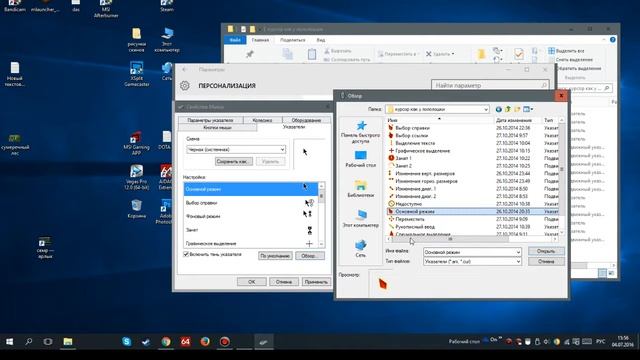Click the Найти параметр search field

pos(490,85)
